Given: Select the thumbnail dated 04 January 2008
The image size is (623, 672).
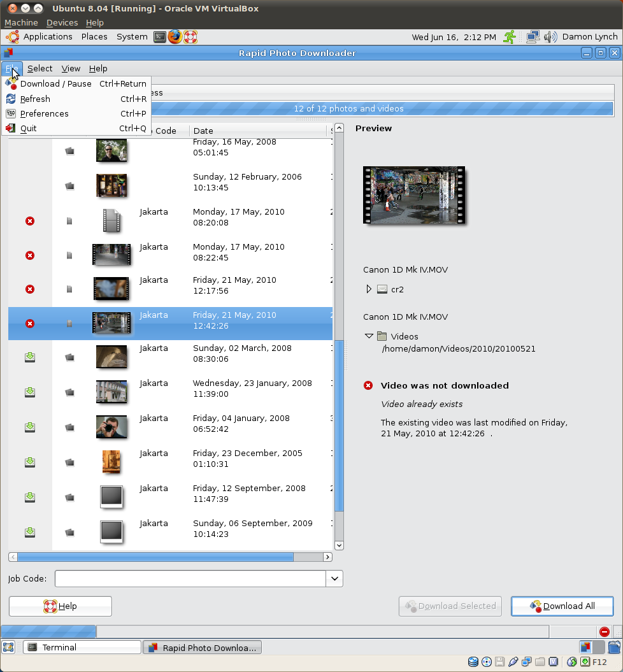Looking at the screenshot, I should pyautogui.click(x=111, y=427).
